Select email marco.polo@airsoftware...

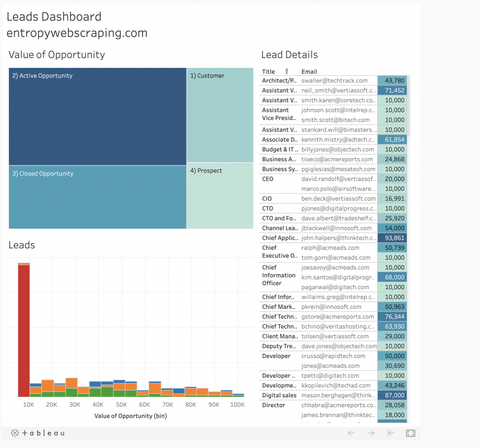click(x=338, y=189)
